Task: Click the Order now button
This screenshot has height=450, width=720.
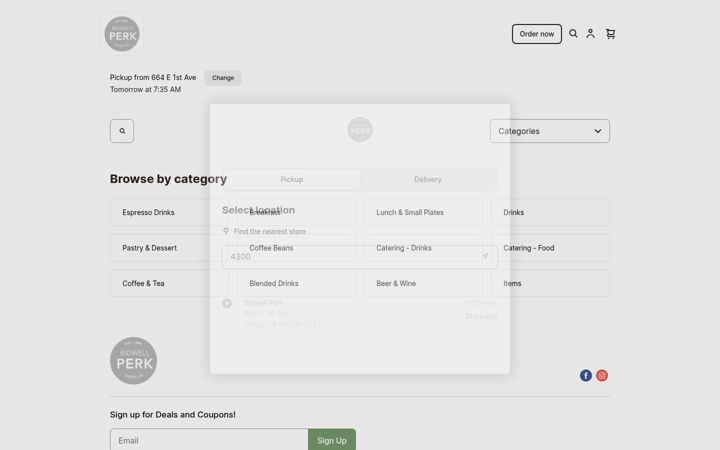Action: click(537, 34)
